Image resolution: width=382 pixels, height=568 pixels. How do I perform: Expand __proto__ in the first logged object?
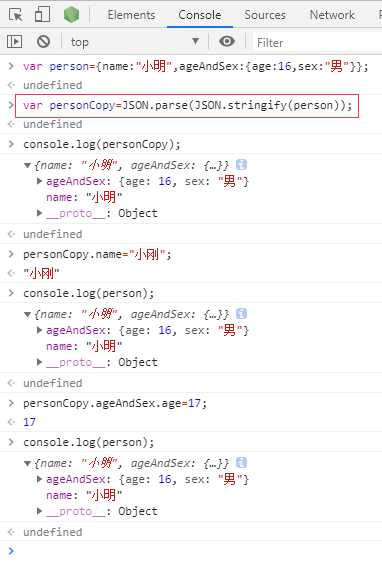coord(39,213)
